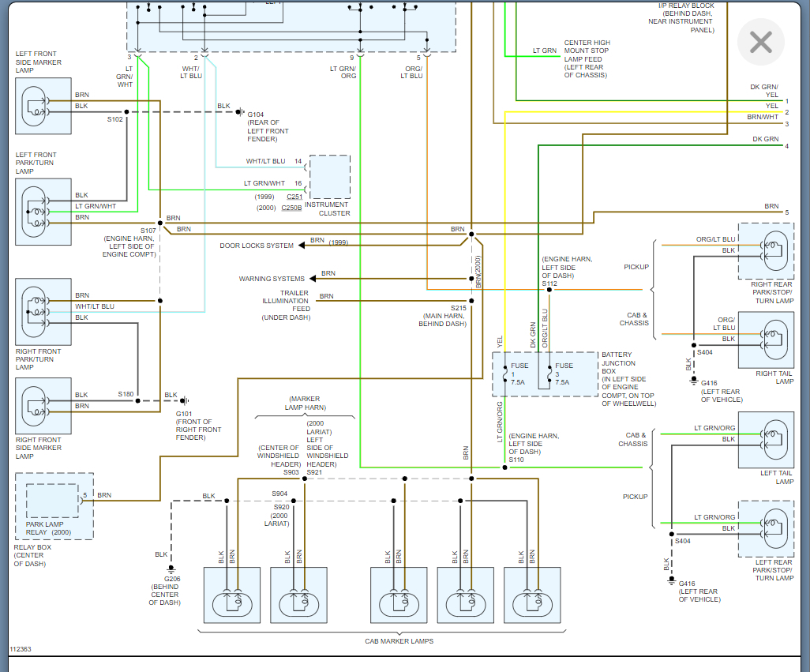
Task: Click the Instrument Cluster connector box
Action: [x=329, y=177]
